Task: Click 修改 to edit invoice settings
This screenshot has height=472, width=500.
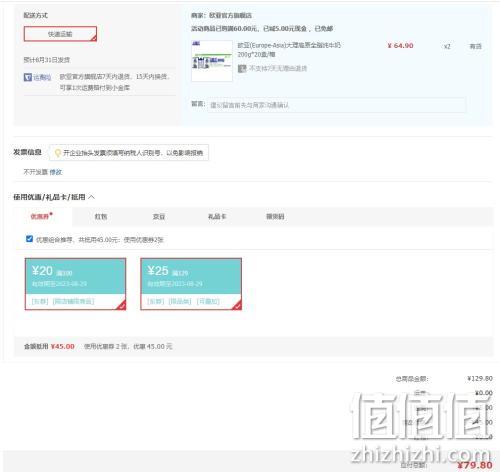Action: tap(56, 172)
